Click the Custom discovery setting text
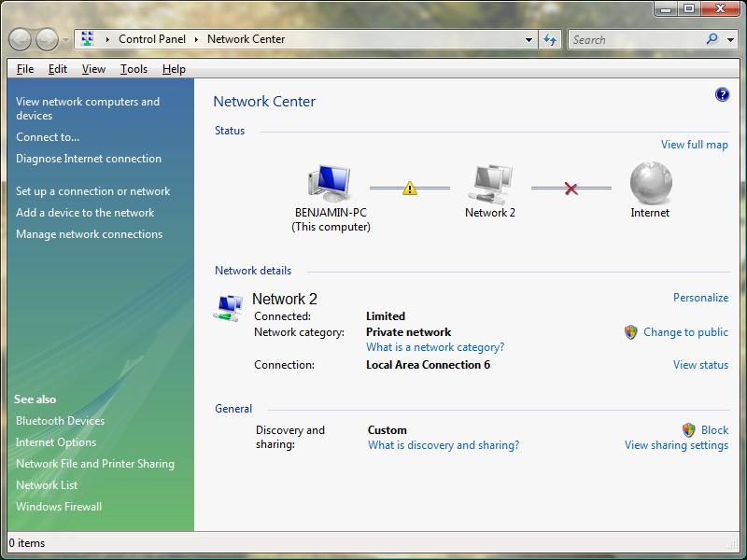747x560 pixels. 388,430
